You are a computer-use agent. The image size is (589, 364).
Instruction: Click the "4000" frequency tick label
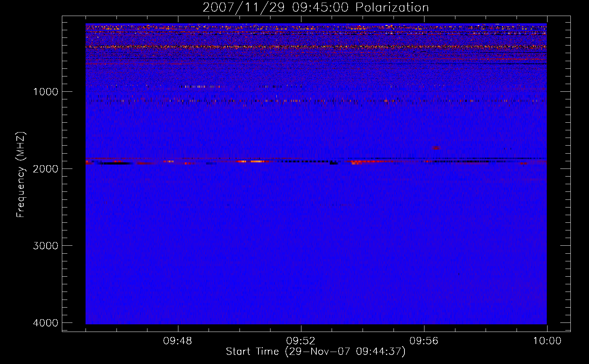coord(46,323)
